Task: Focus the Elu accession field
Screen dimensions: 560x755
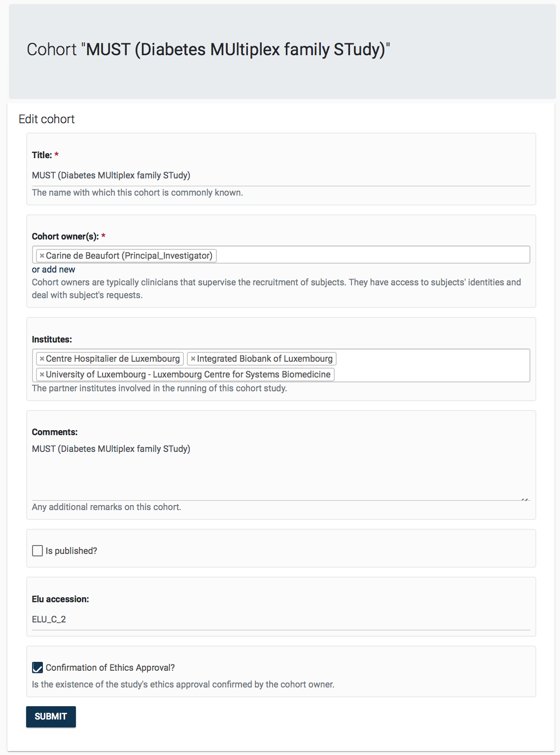Action: click(281, 619)
